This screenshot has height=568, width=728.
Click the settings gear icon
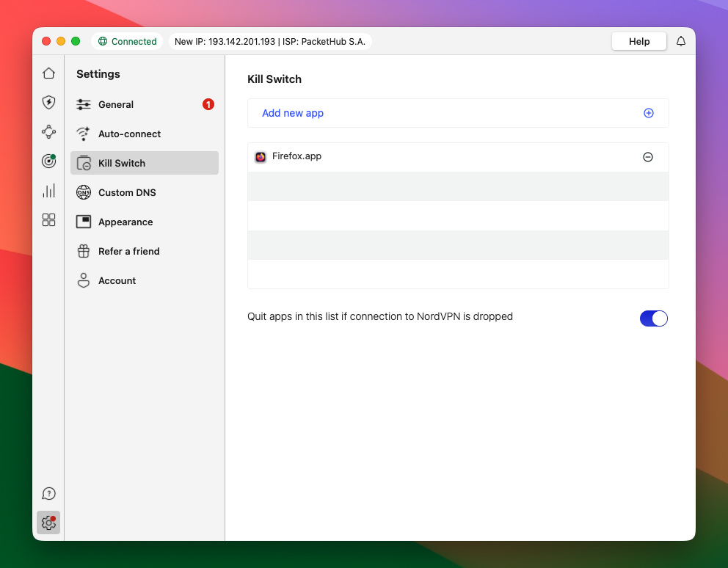(48, 523)
